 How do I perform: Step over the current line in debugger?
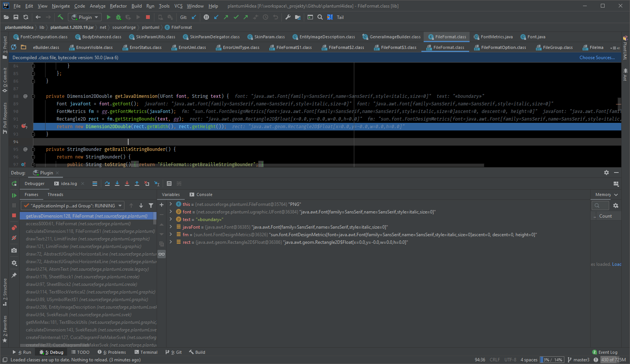107,184
